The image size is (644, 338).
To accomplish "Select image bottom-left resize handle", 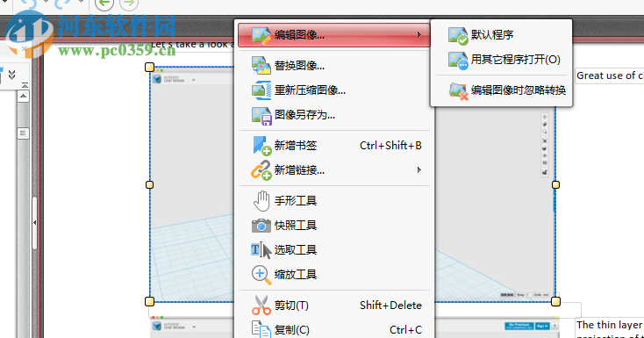I will point(149,301).
